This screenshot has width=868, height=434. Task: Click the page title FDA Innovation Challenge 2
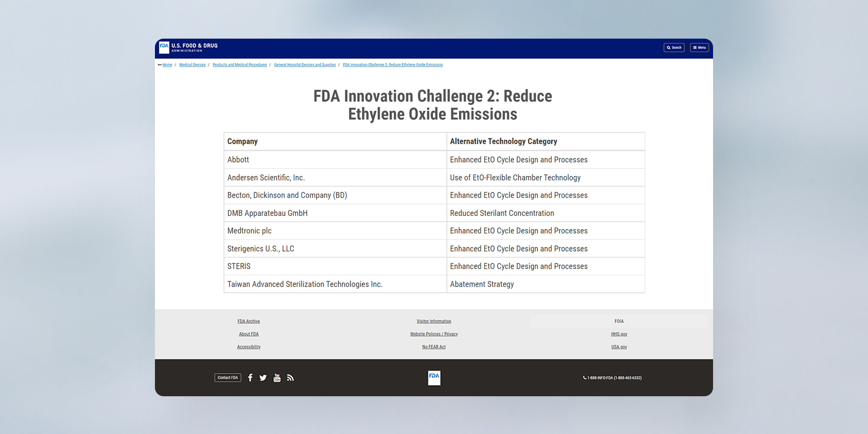(433, 105)
